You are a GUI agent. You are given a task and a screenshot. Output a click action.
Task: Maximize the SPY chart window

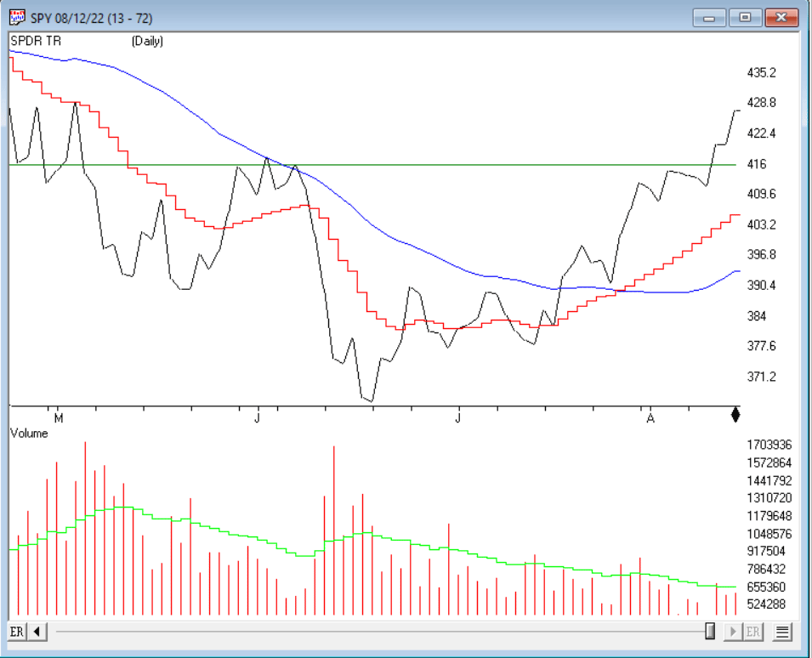[745, 18]
